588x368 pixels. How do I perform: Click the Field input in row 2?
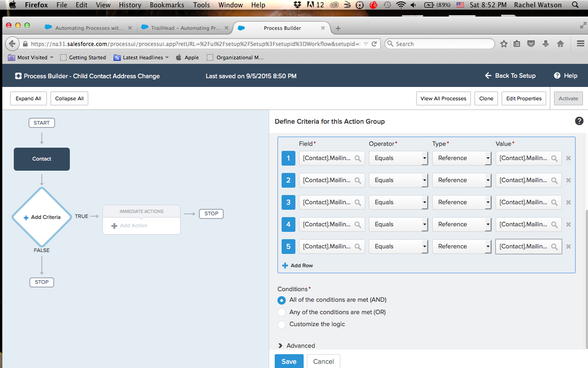tap(332, 180)
